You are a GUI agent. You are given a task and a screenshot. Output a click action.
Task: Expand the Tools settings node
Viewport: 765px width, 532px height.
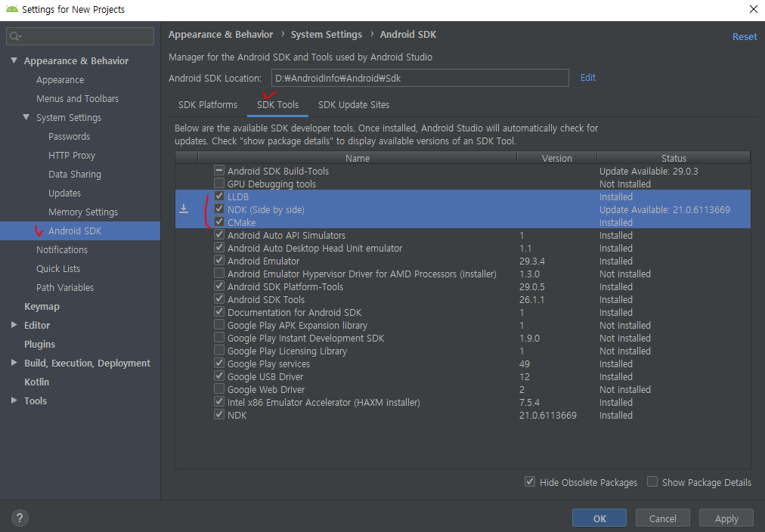click(14, 401)
